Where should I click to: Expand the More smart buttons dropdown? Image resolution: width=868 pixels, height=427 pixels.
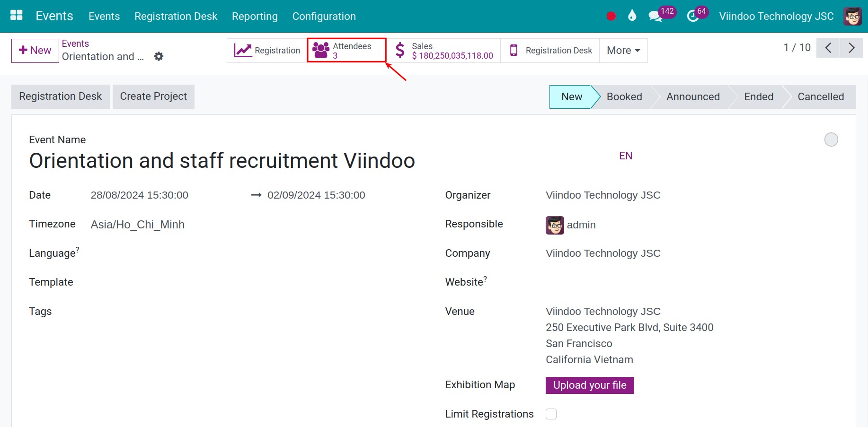pyautogui.click(x=623, y=51)
